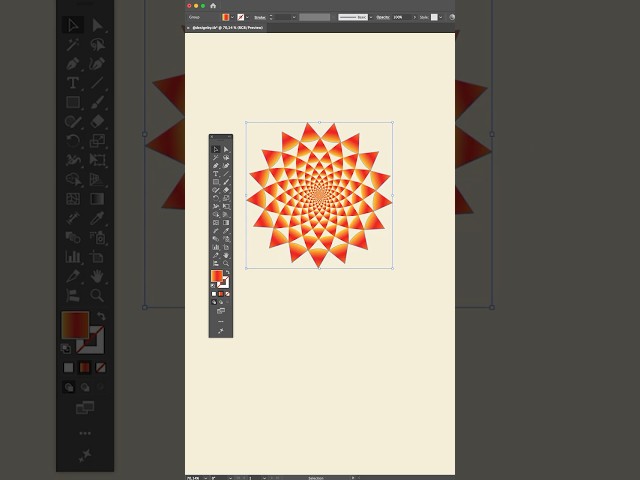Image resolution: width=640 pixels, height=480 pixels.
Task: Swap fill and stroke in enlarged toolbar
Action: [x=101, y=316]
